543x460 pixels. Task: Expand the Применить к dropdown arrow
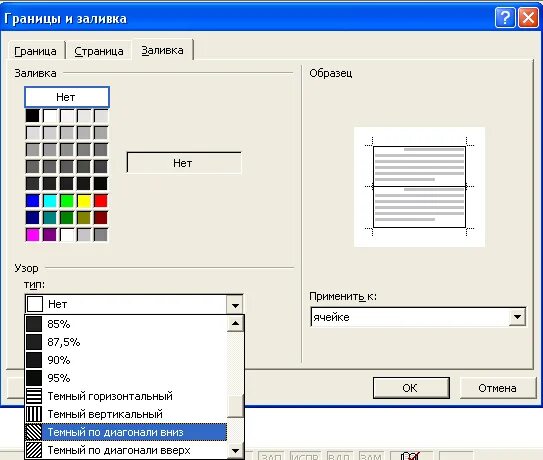pos(517,317)
